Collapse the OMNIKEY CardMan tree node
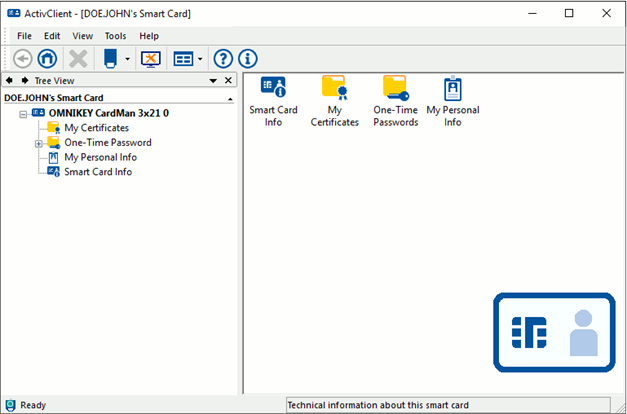627x414 pixels. click(24, 114)
